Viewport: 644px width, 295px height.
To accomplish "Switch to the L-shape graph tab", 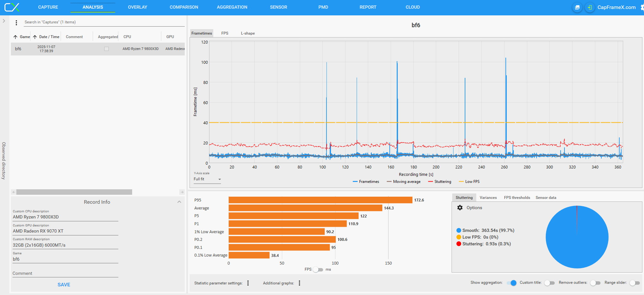I will (x=248, y=33).
